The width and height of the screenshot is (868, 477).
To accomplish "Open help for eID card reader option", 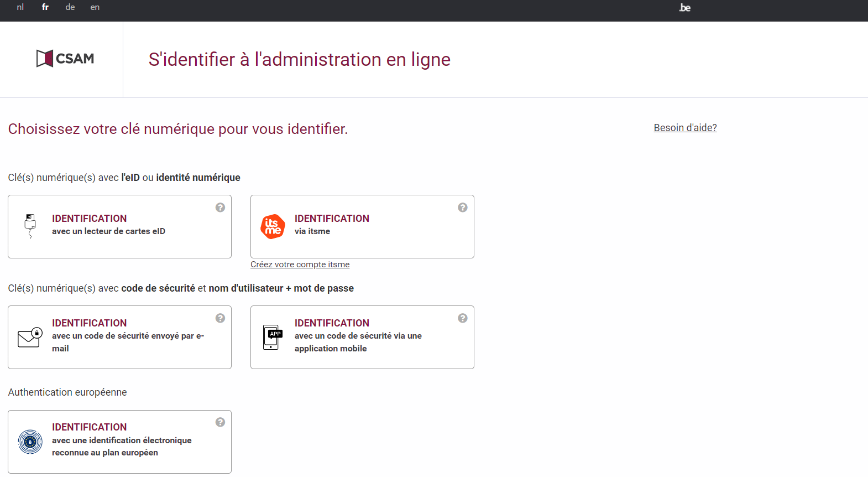I will coord(220,208).
